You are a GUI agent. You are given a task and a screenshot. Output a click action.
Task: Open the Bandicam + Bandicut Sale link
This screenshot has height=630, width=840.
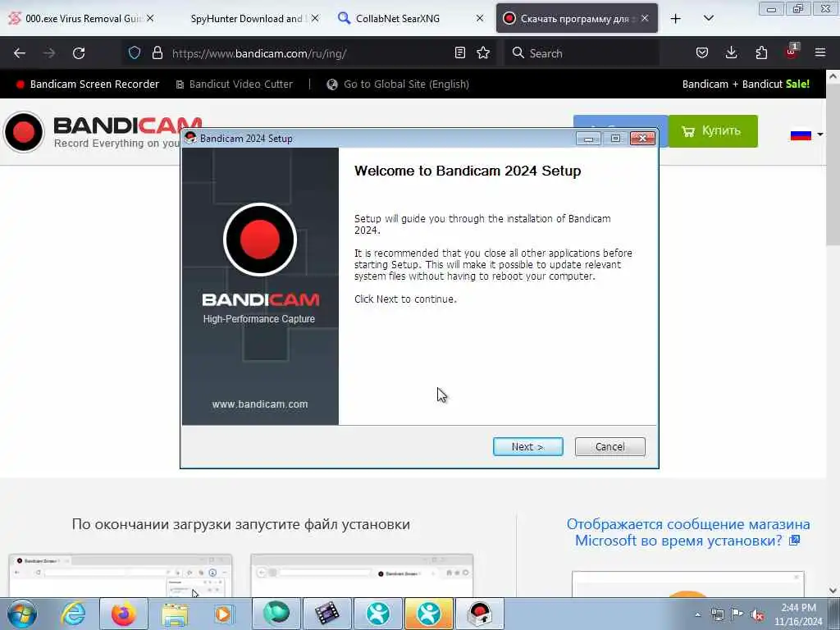[746, 84]
